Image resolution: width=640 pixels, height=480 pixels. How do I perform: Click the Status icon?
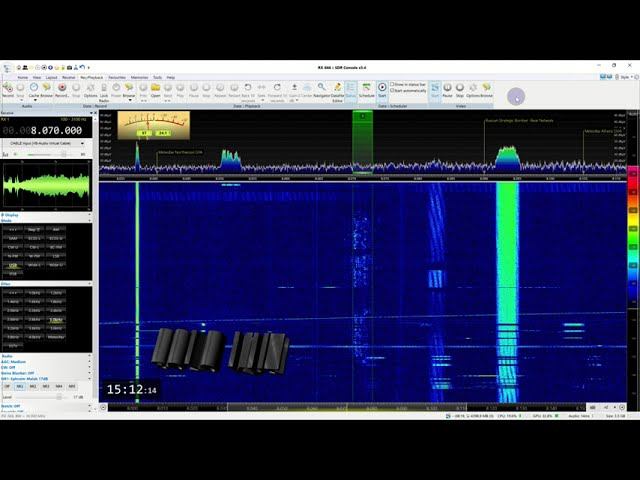(351, 90)
